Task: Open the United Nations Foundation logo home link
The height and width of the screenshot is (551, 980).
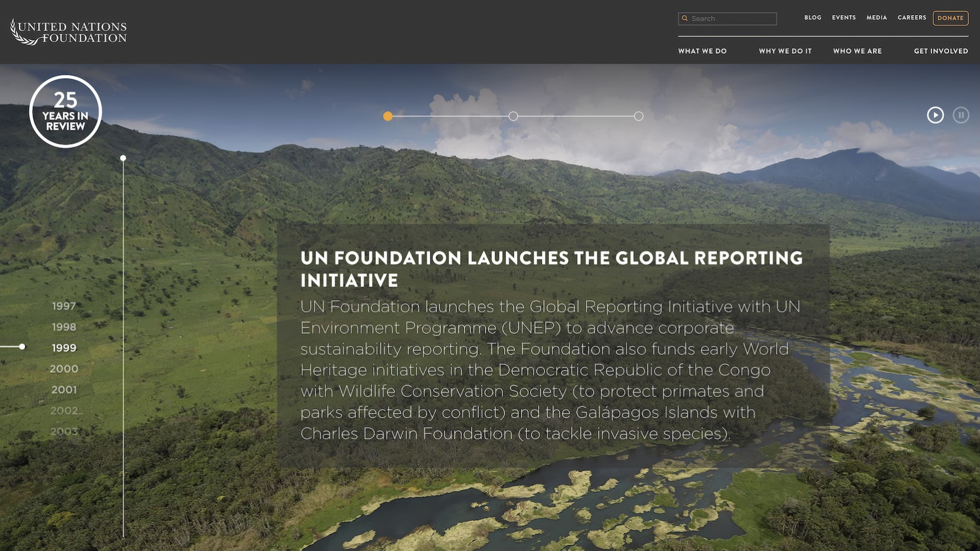Action: 69,32
